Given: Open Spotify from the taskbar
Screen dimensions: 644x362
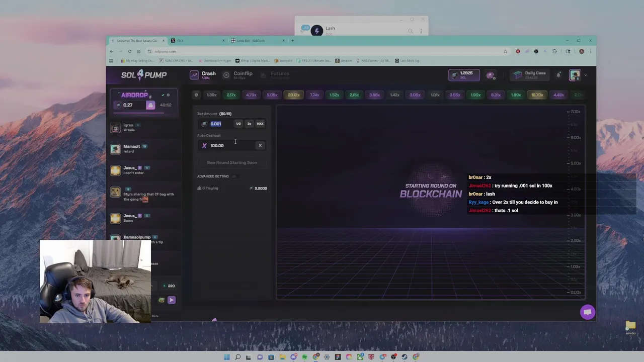Looking at the screenshot, I should (x=304, y=357).
